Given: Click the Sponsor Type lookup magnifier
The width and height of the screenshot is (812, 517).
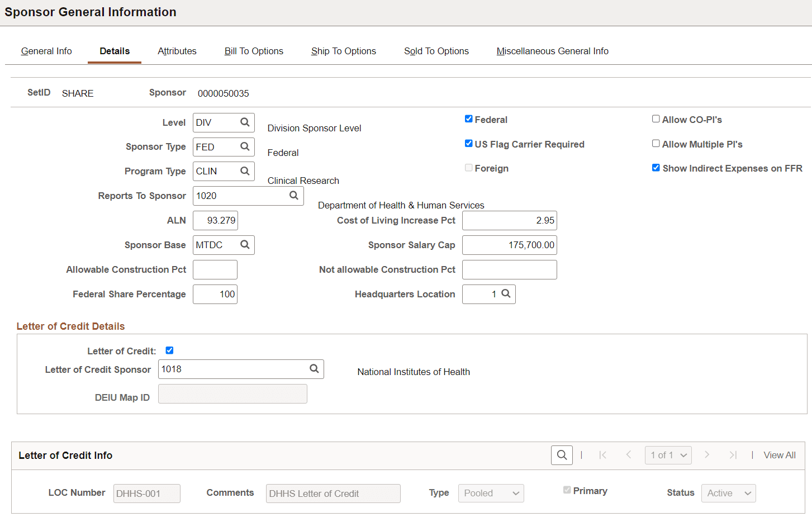Looking at the screenshot, I should point(245,147).
